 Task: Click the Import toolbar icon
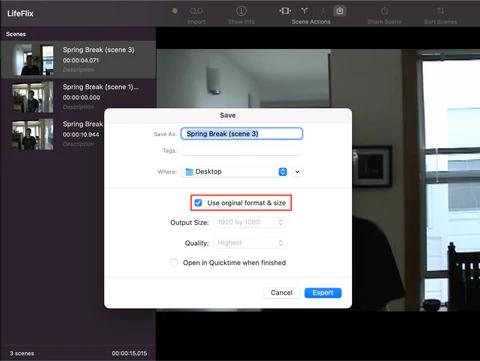pyautogui.click(x=196, y=11)
